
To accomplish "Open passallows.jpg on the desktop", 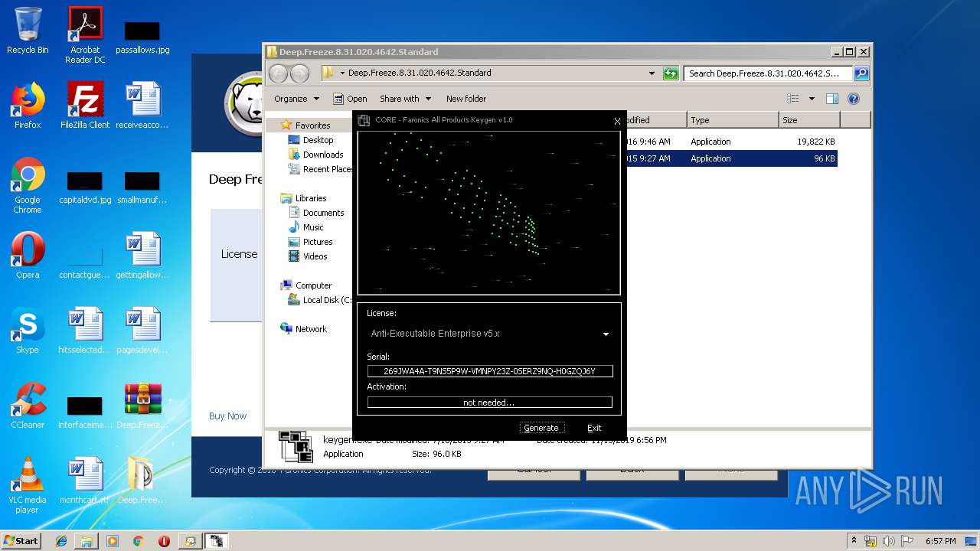I will [x=142, y=37].
